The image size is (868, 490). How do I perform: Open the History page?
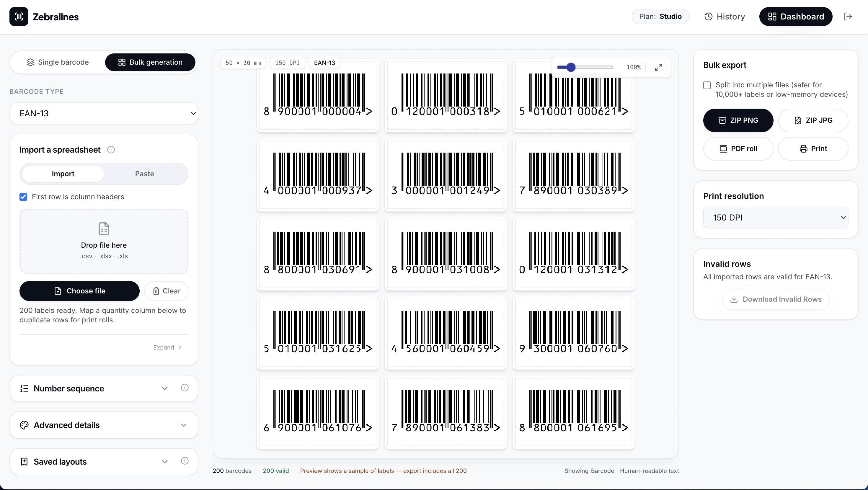click(725, 17)
